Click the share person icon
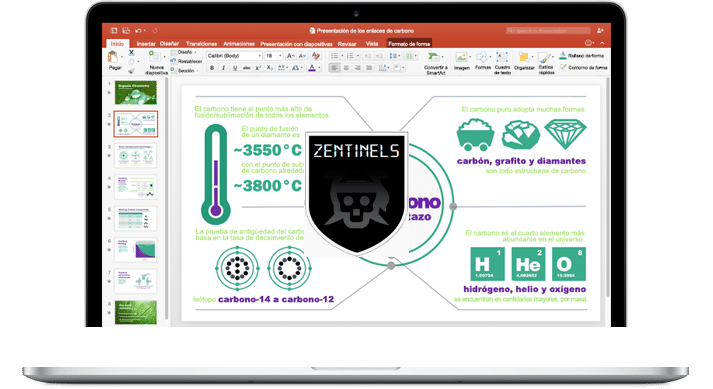Viewport: 713px width, 389px height. coord(600,30)
